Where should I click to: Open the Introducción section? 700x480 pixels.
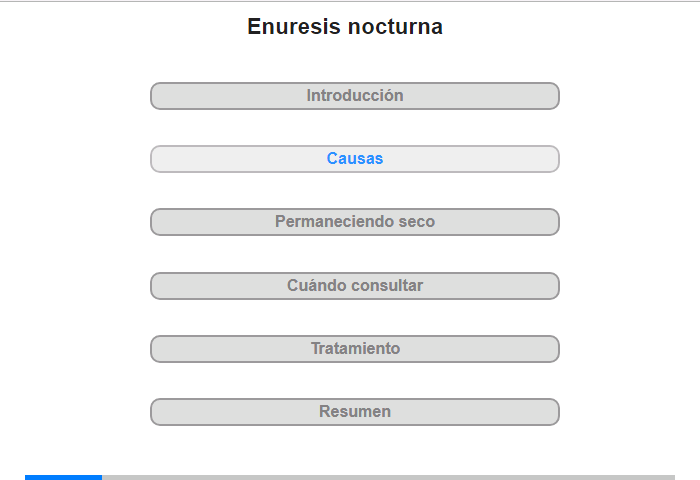click(355, 96)
